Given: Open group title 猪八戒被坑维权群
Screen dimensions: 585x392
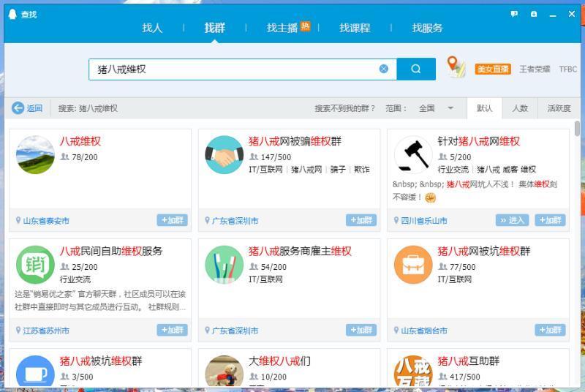Looking at the screenshot, I should point(101,361).
